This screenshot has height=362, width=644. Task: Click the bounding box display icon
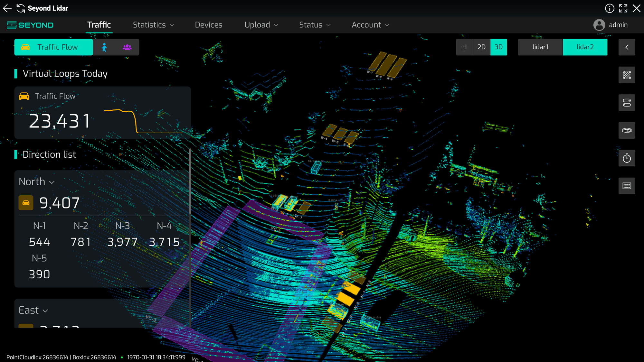628,130
